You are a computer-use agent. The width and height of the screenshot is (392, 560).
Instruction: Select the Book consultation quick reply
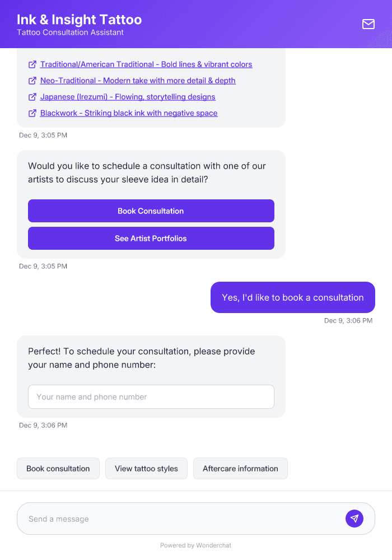coord(58,468)
